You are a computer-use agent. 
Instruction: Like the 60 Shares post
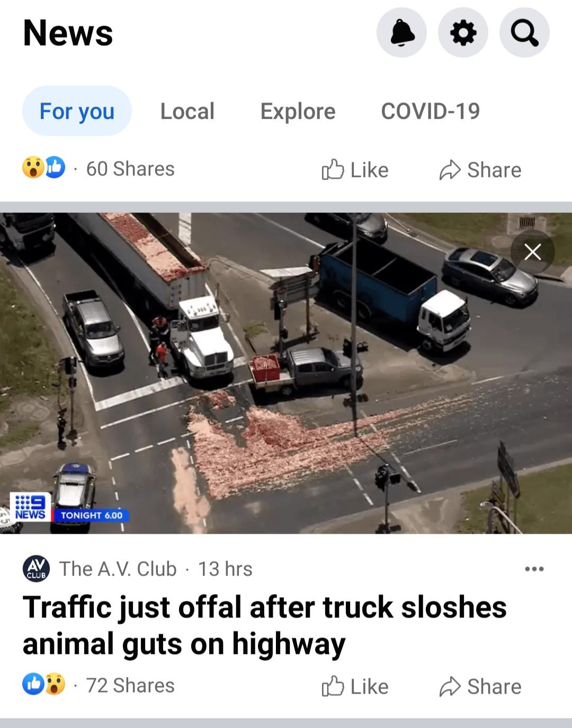(x=355, y=169)
